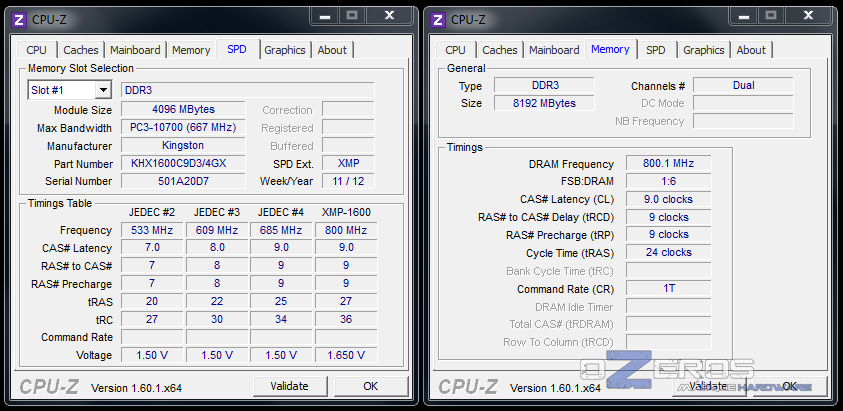Click the 533 MHz JEDEC #2 frequency cell
The width and height of the screenshot is (843, 411).
coord(152,230)
